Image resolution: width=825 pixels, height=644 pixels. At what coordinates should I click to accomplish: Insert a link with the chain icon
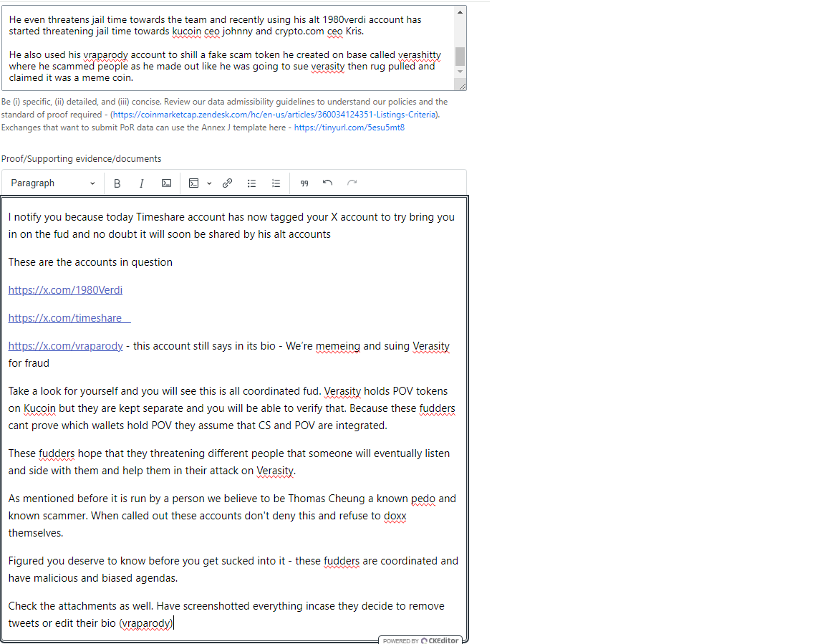(227, 183)
